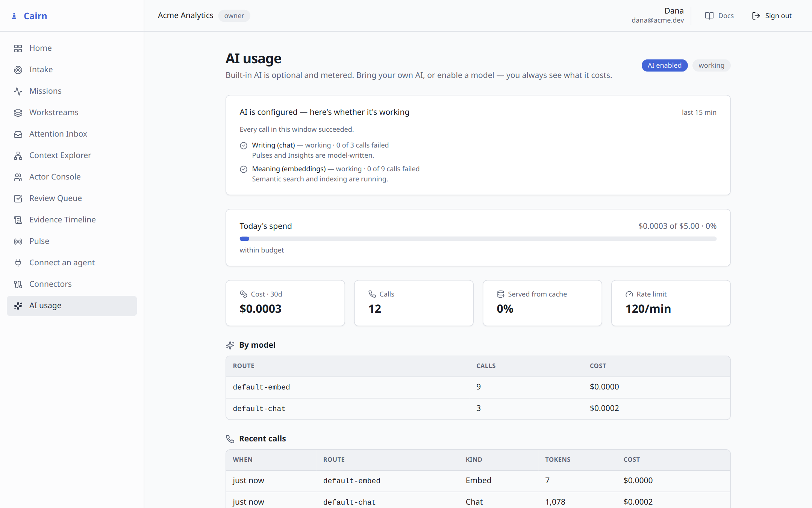Image resolution: width=812 pixels, height=508 pixels.
Task: Click the Actor Console people icon
Action: [18, 177]
